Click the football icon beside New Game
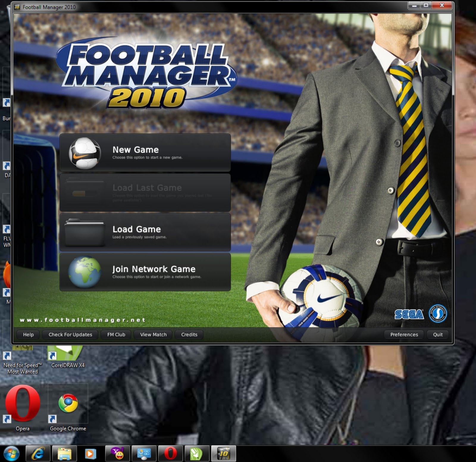The image size is (476, 462). 85,153
